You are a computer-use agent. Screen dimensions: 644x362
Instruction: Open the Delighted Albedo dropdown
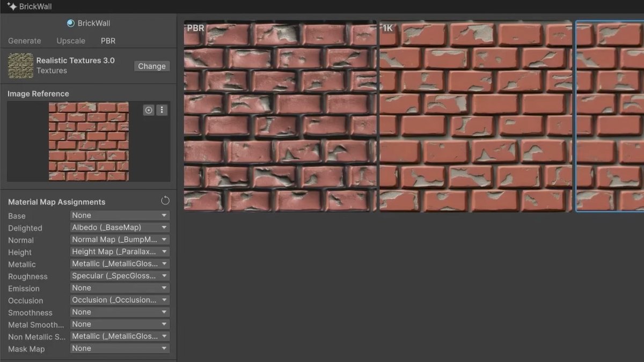coord(120,227)
